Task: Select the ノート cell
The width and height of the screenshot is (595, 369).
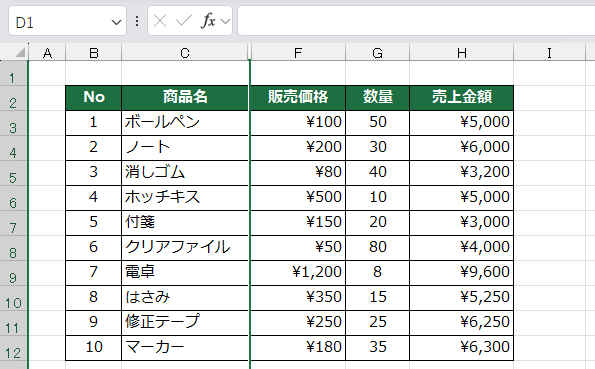Action: tap(185, 148)
